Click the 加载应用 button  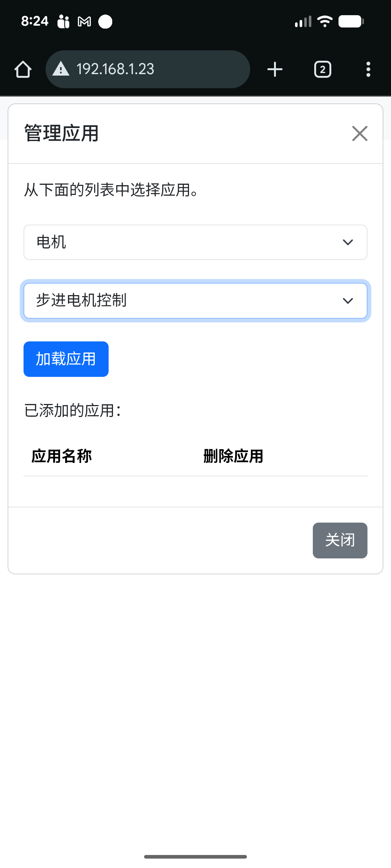(x=66, y=359)
